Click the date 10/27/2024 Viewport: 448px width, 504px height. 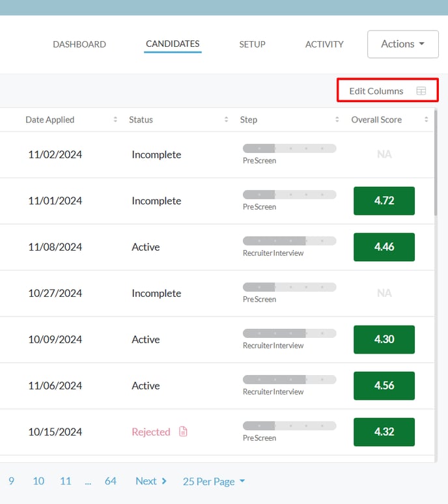[x=55, y=293]
